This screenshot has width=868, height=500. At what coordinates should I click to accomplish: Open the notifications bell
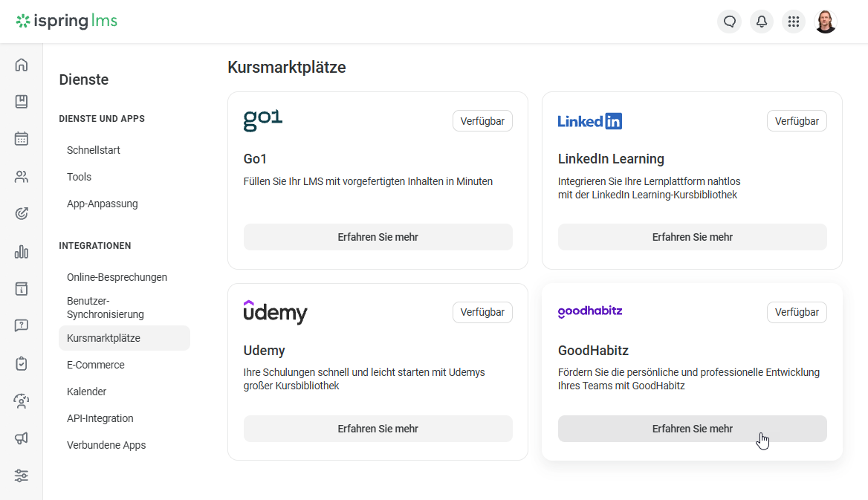(762, 22)
